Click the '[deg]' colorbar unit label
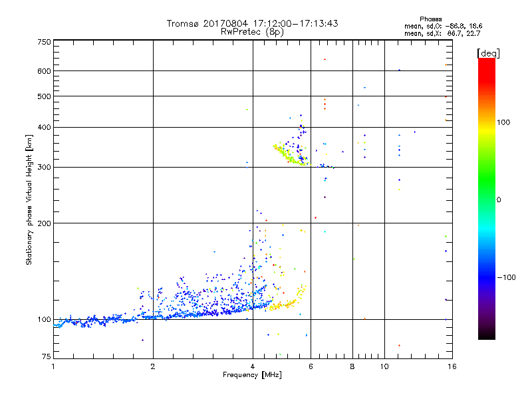The width and height of the screenshot is (532, 399). click(x=488, y=53)
